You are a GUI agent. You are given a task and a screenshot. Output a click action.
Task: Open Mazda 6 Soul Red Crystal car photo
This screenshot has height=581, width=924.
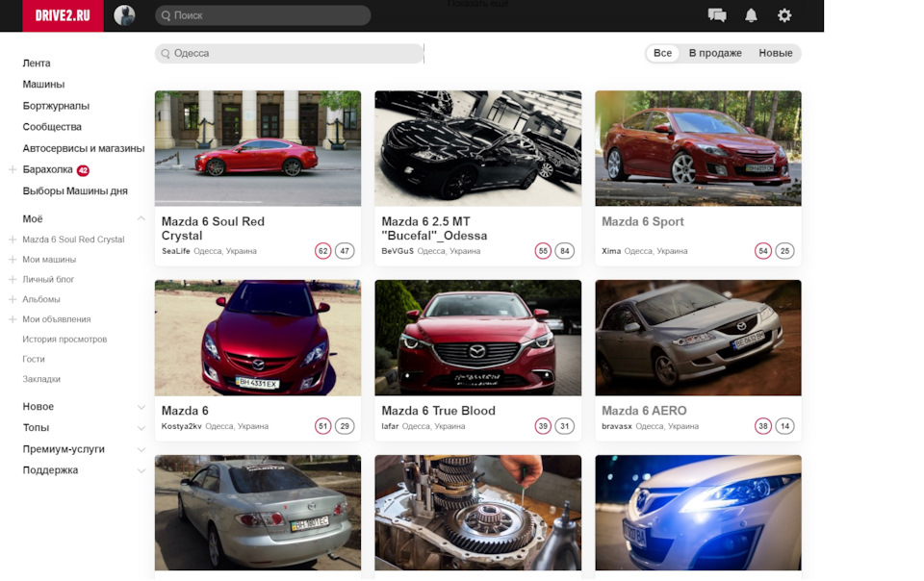click(258, 148)
